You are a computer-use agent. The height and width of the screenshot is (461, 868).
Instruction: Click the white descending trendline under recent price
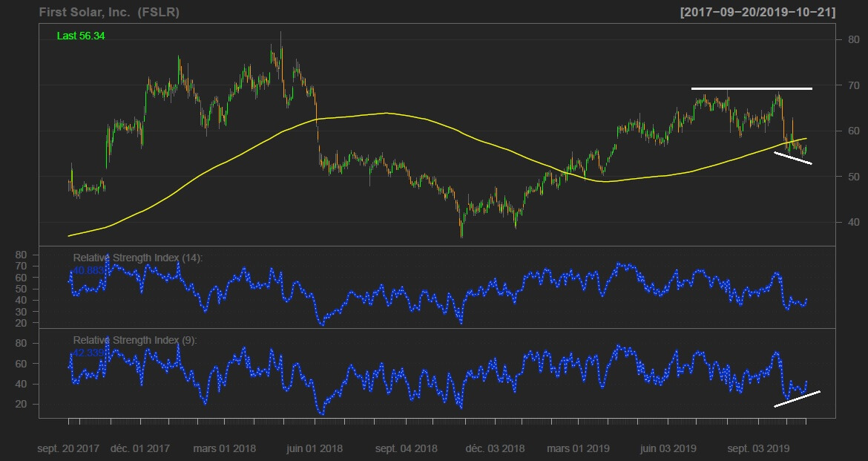[x=793, y=158]
